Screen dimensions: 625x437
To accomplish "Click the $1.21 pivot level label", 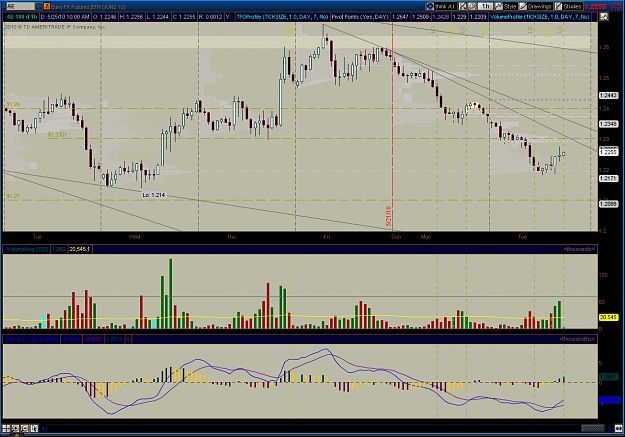I will click(x=13, y=196).
